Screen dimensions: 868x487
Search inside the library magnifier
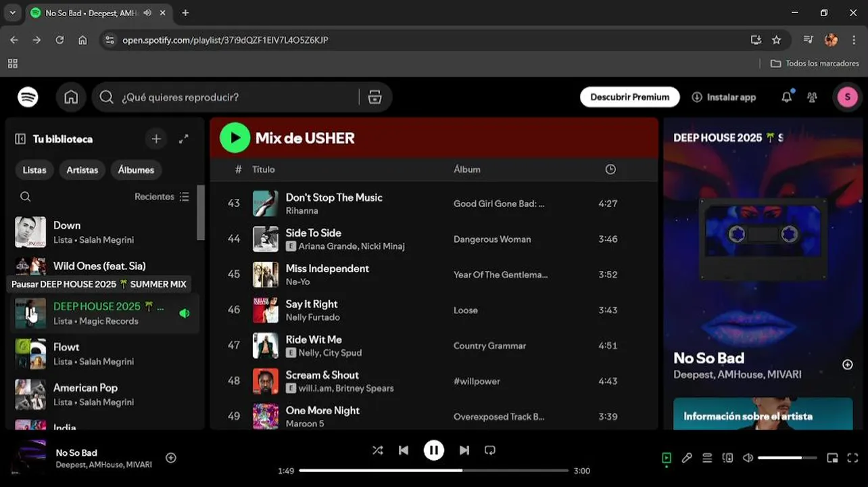point(25,196)
